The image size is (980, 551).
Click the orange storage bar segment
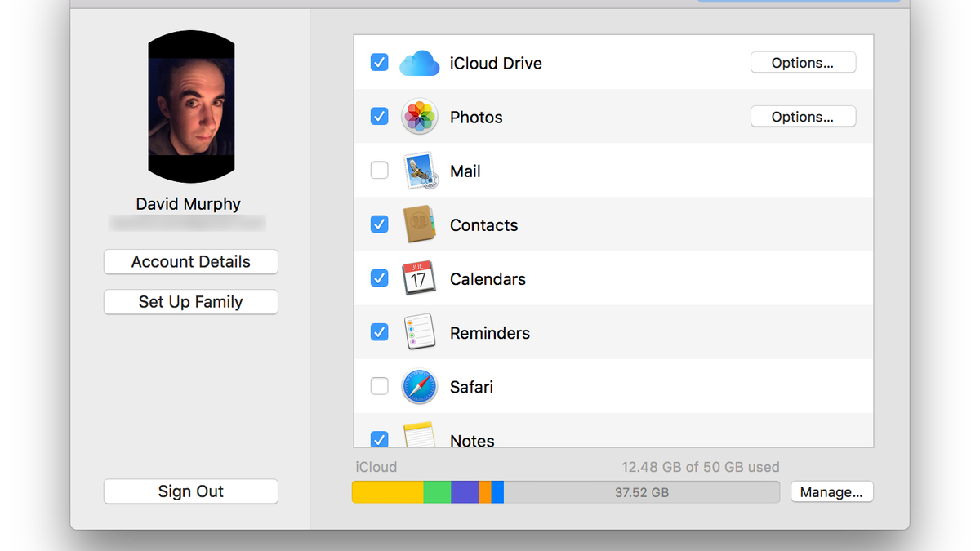tap(485, 491)
